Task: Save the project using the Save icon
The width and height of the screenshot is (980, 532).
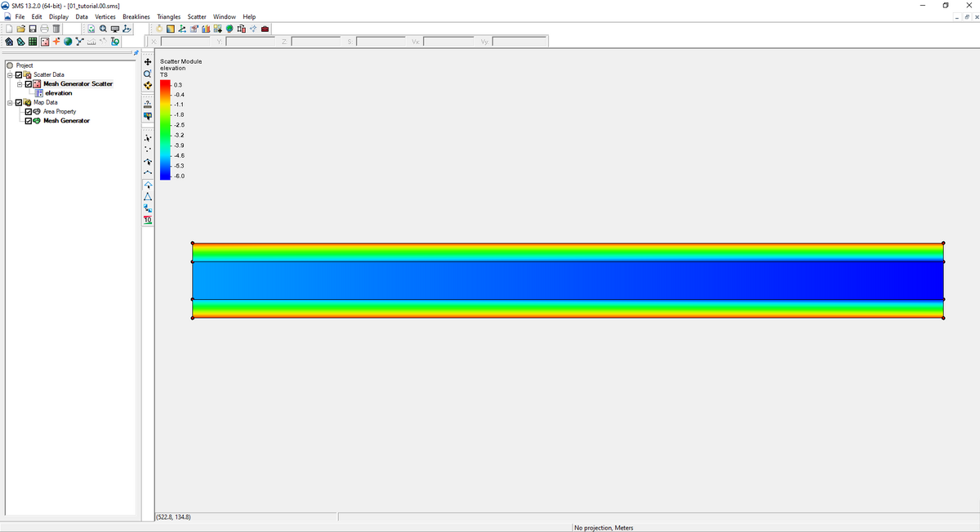Action: 33,29
